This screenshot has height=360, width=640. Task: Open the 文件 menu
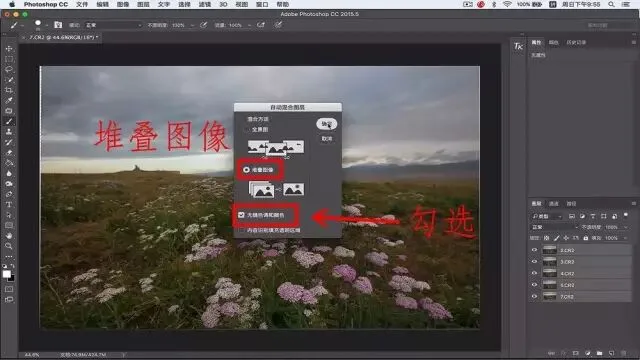tap(82, 4)
